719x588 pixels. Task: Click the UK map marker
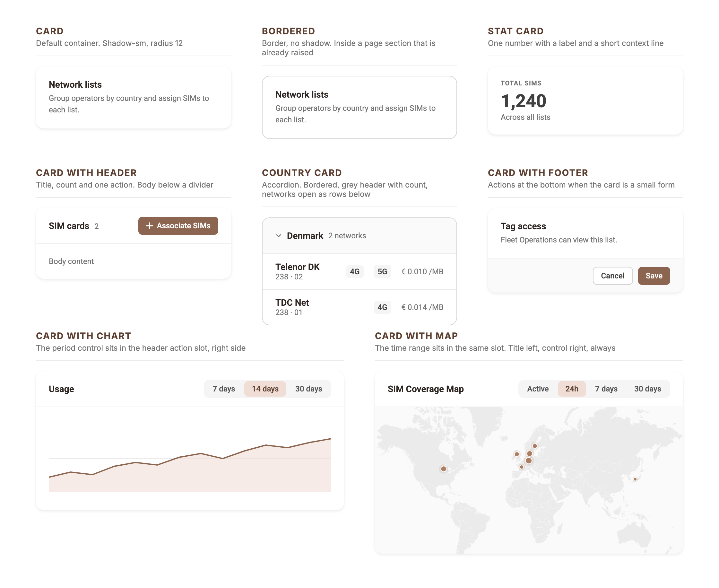516,454
